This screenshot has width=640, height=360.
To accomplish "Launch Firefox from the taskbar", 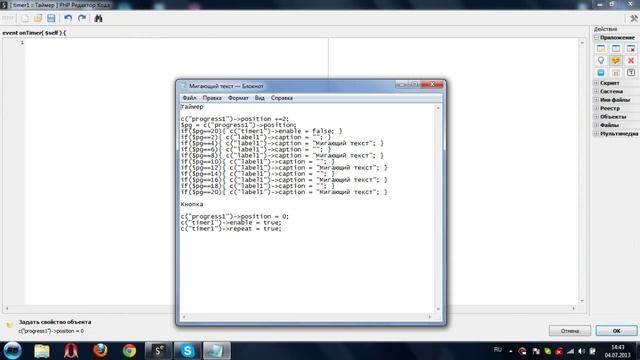I will [100, 351].
